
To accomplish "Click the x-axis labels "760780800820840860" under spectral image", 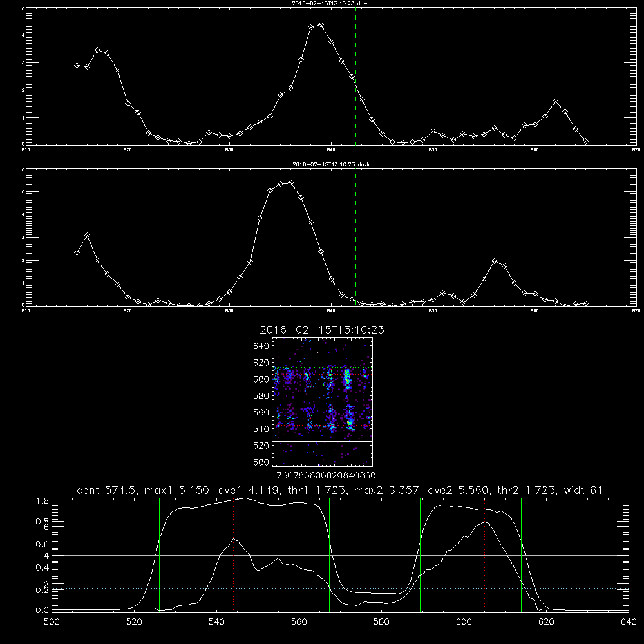I will (x=327, y=476).
